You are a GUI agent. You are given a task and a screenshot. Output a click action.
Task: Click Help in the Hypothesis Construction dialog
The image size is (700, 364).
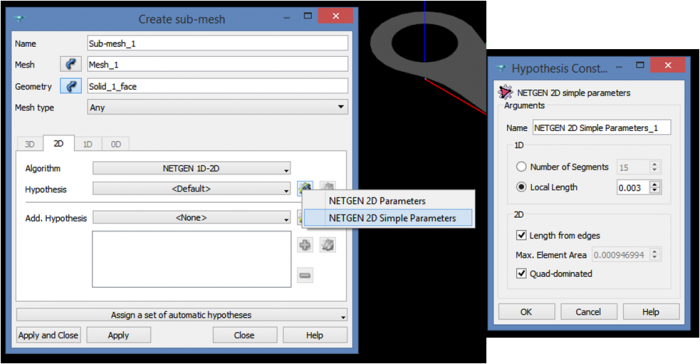[x=651, y=312]
